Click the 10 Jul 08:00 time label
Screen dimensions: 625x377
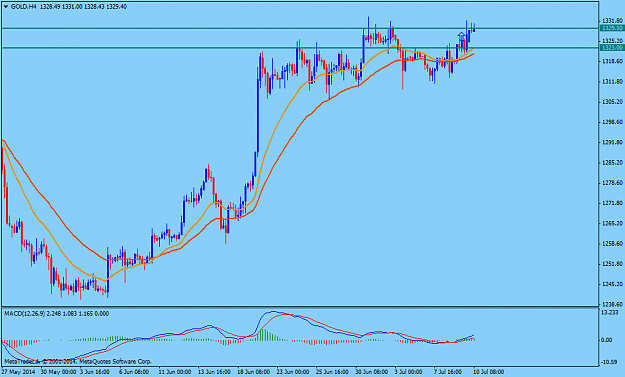[489, 372]
